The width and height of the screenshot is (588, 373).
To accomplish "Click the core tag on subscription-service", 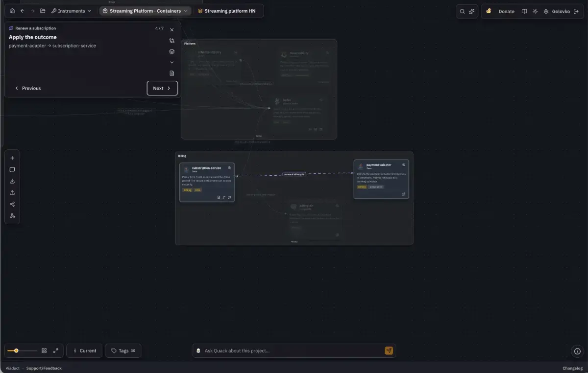I will (x=197, y=190).
